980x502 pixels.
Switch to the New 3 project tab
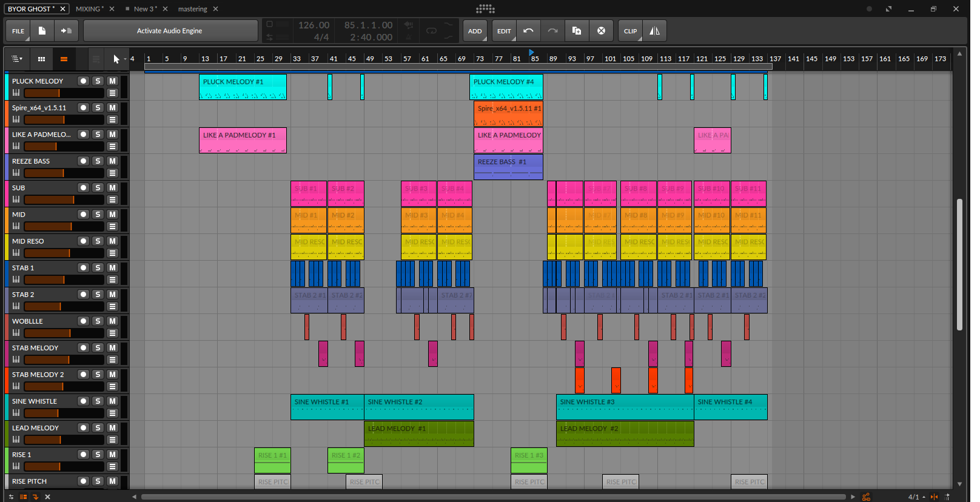pyautogui.click(x=145, y=9)
